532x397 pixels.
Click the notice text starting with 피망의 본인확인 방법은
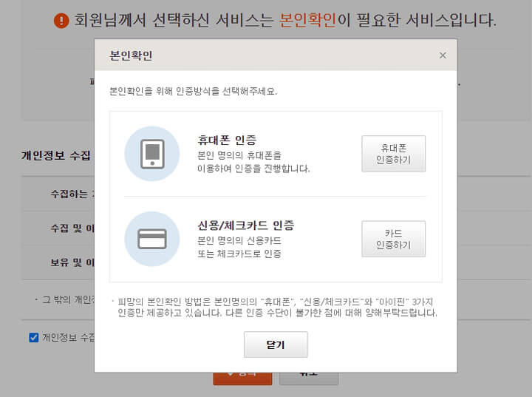[x=277, y=308]
